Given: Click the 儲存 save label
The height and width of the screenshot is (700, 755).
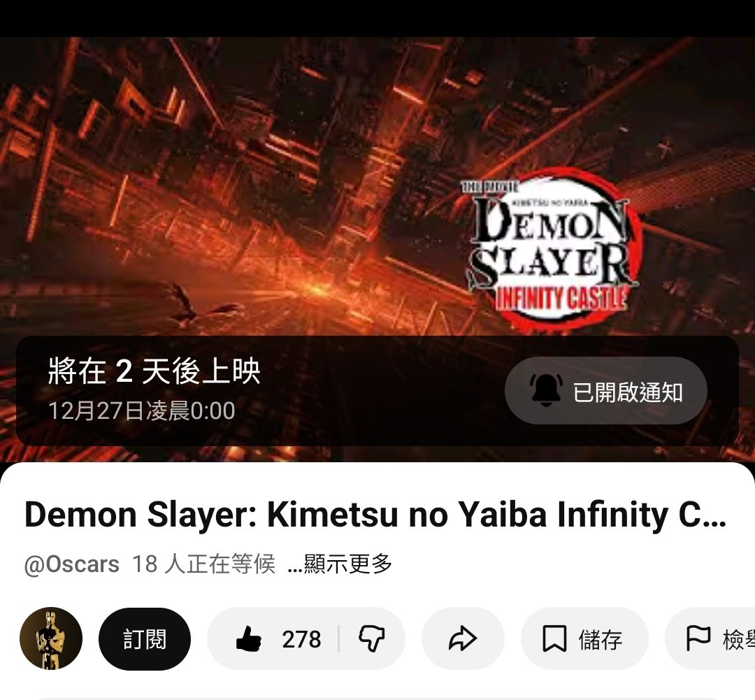Looking at the screenshot, I should click(601, 639).
